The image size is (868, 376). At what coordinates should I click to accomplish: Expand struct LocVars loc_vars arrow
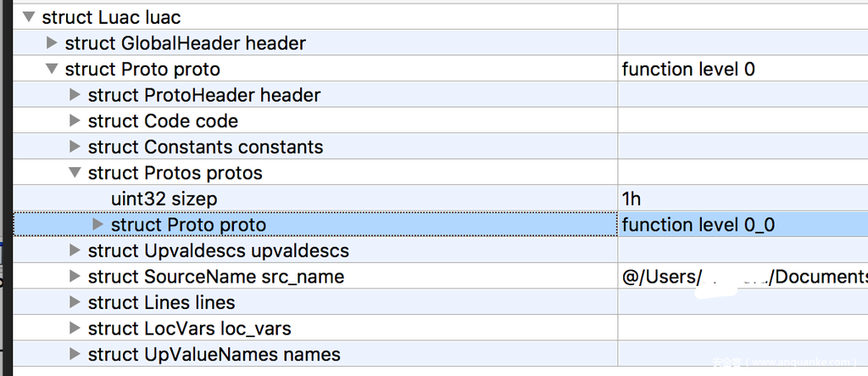click(75, 328)
